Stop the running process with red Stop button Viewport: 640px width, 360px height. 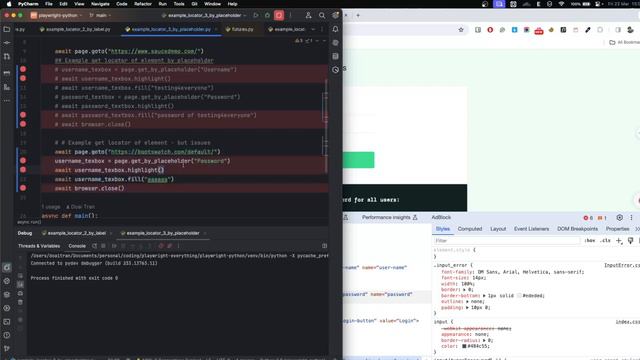click(279, 16)
